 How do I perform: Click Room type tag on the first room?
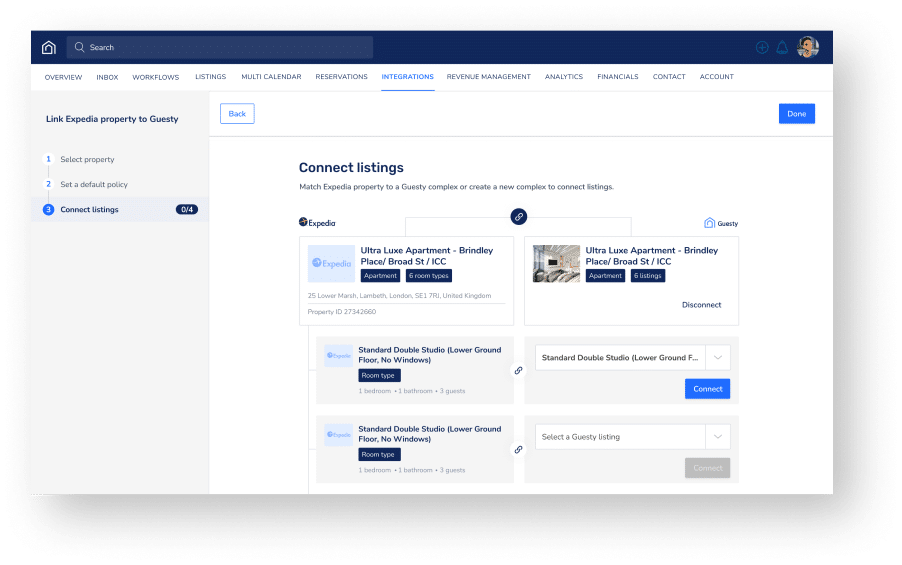point(379,375)
